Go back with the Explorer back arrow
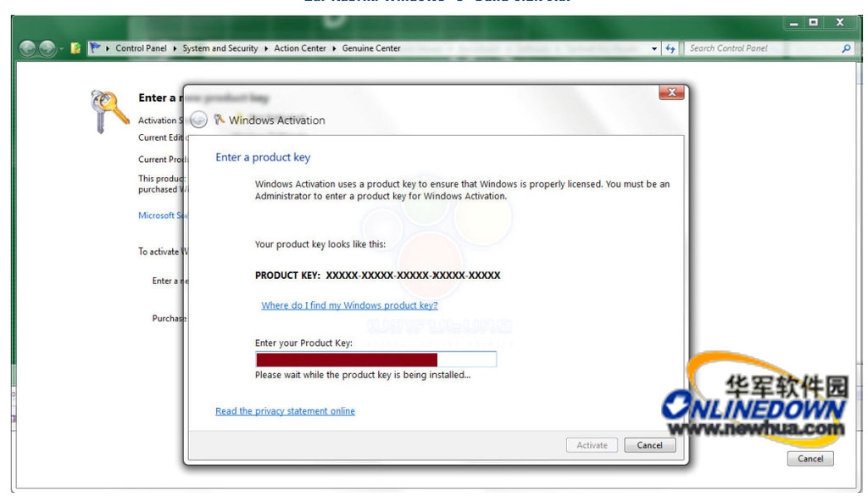 tap(27, 48)
